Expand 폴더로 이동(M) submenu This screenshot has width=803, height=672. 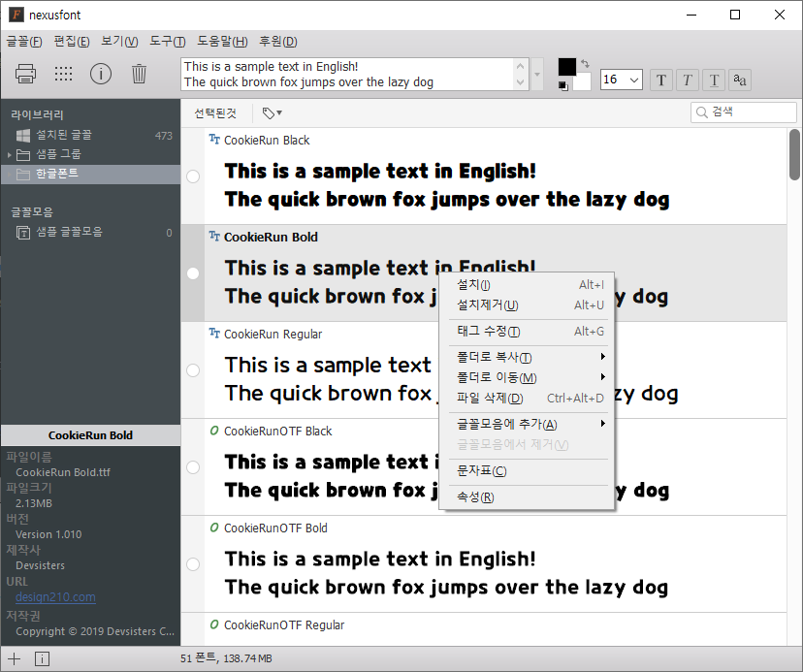(528, 378)
